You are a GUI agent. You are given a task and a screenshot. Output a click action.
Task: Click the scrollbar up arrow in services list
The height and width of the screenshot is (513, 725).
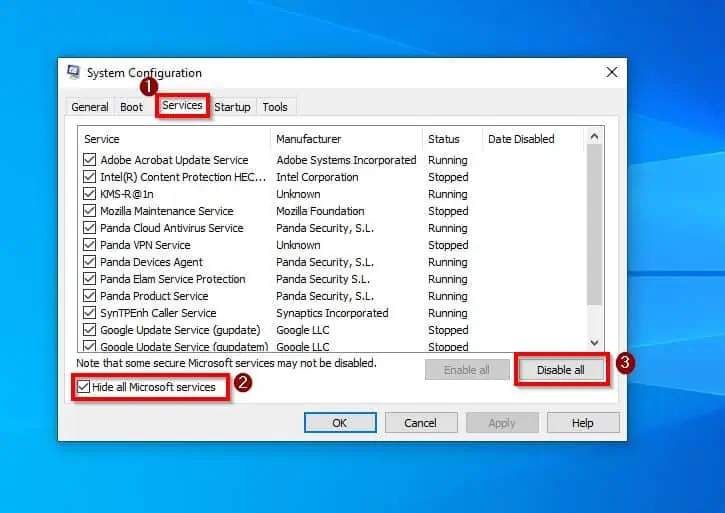[x=594, y=136]
